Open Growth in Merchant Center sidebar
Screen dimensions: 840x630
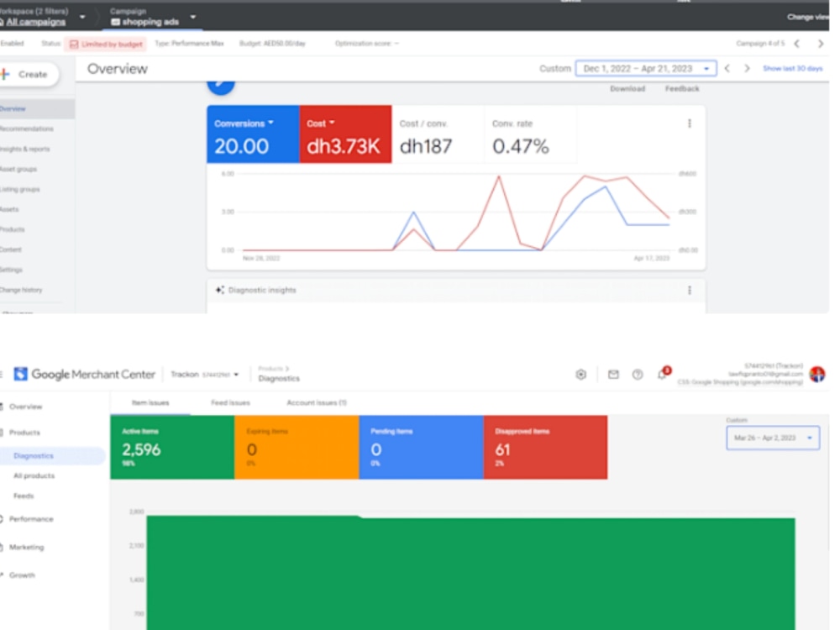pyautogui.click(x=22, y=575)
